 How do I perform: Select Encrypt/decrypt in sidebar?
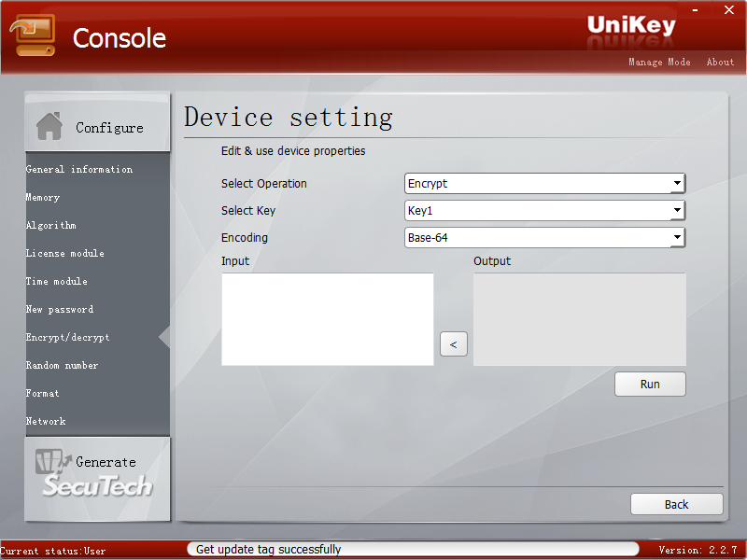coord(67,337)
